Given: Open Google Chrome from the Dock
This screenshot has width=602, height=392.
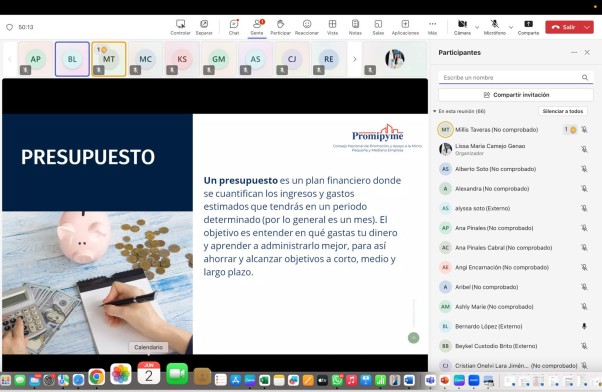Looking at the screenshot, I should click(97, 377).
